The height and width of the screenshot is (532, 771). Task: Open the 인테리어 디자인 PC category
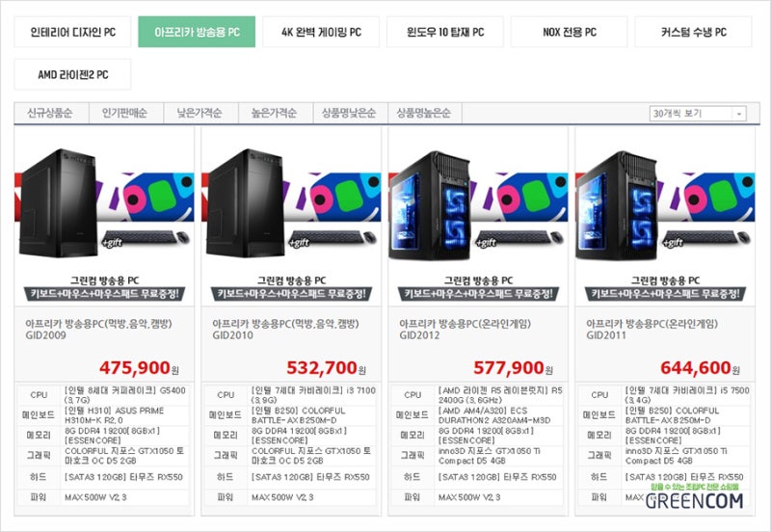tap(73, 32)
